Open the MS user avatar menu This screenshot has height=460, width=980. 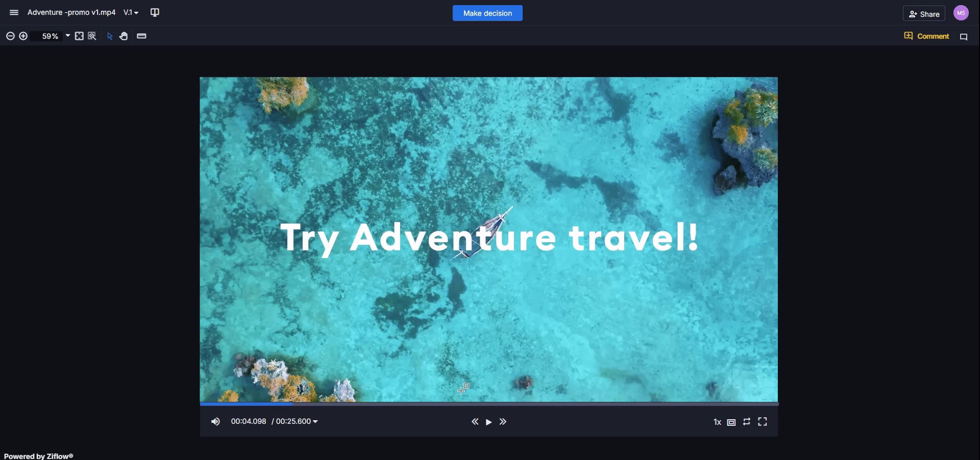961,13
